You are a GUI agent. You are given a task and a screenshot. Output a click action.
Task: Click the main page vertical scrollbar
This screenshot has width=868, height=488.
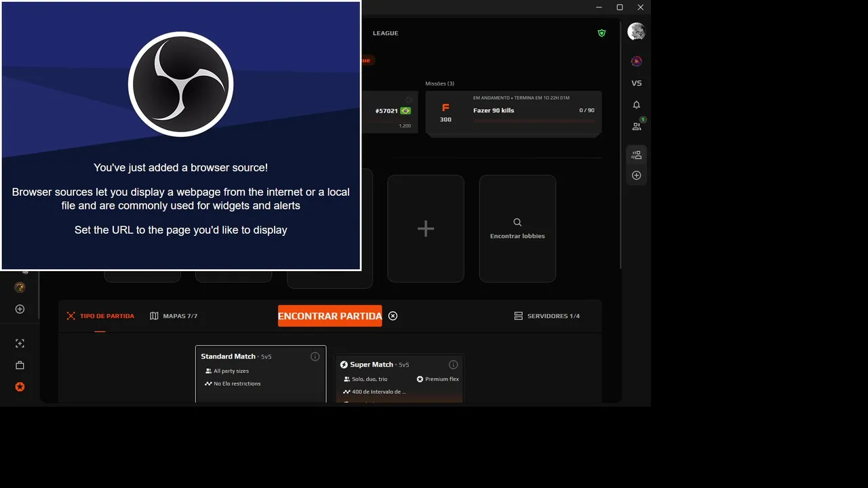tap(620, 146)
